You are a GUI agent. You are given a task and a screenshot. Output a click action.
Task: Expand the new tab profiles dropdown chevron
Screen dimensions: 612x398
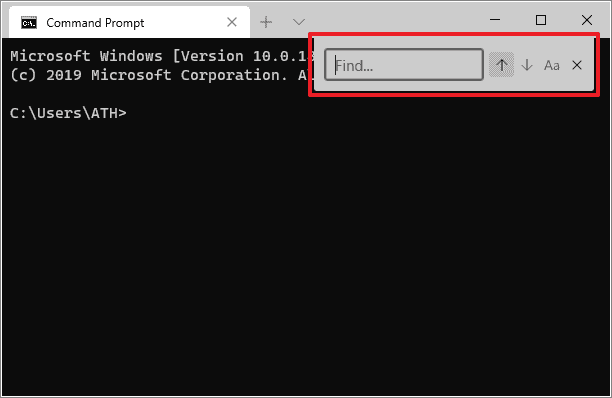coord(299,22)
